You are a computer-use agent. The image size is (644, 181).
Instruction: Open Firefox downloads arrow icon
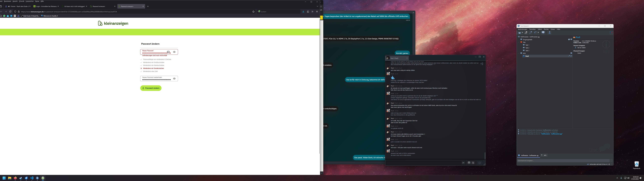[303, 11]
